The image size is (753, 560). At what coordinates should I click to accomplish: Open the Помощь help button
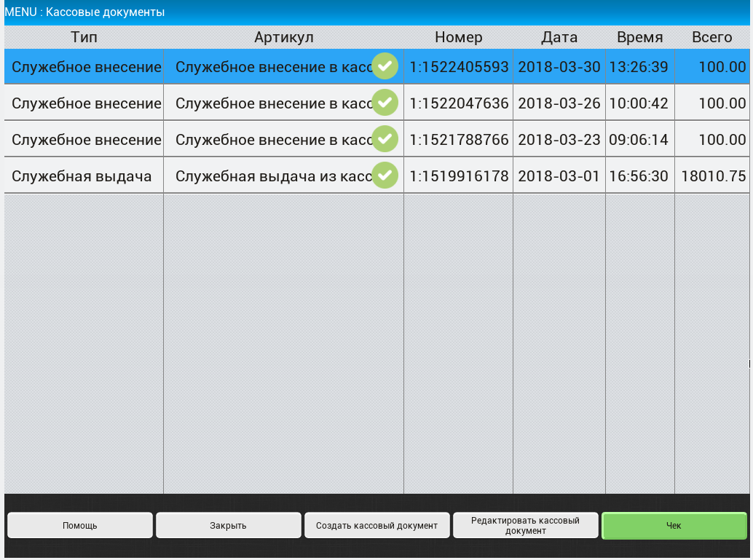79,526
